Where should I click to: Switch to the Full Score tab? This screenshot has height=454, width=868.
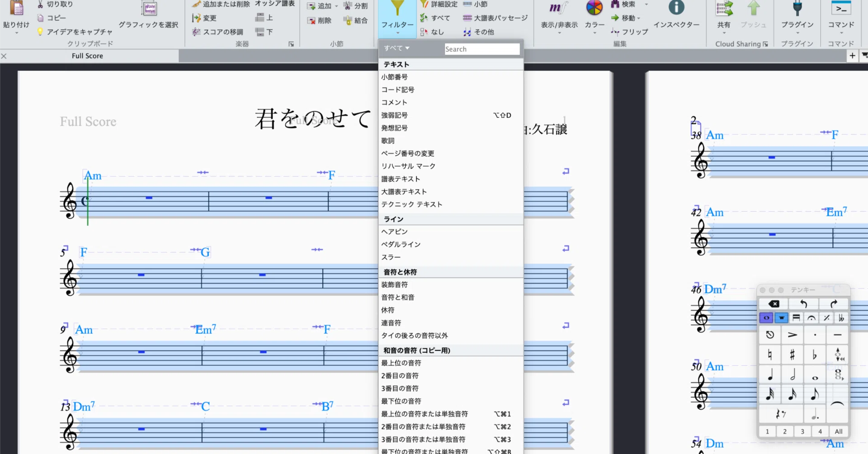point(87,56)
